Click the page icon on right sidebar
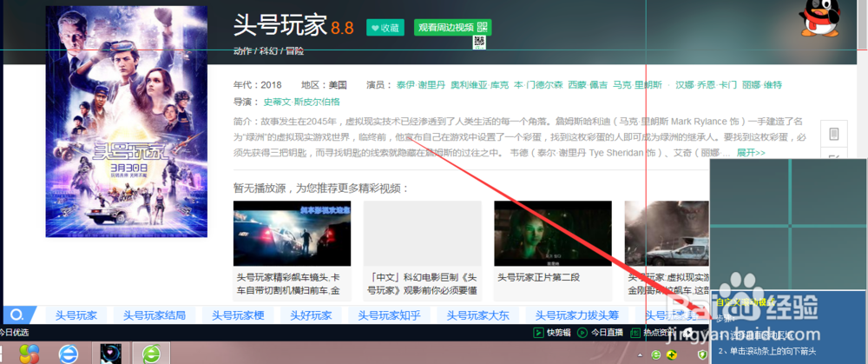Screen dimensions: 868x364 [833, 134]
